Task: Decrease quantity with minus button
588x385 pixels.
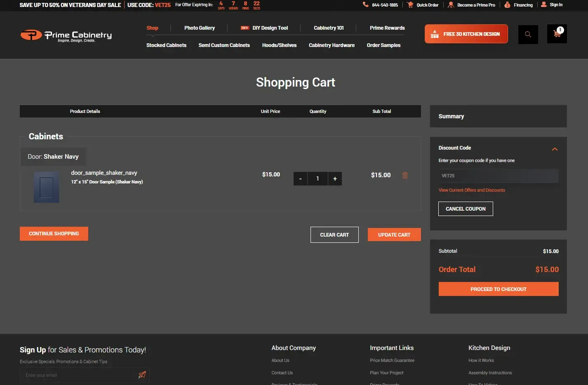Action: [x=300, y=178]
